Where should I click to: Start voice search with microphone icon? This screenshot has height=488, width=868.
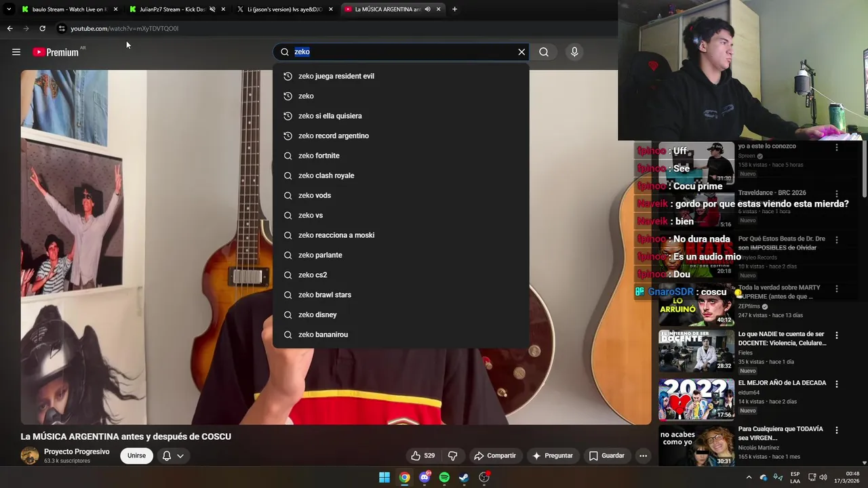pyautogui.click(x=574, y=52)
